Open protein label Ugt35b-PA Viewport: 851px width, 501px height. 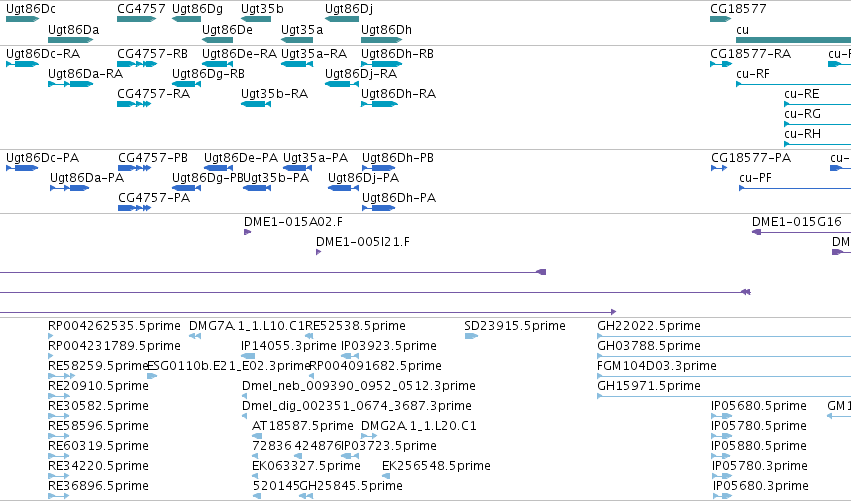(x=276, y=178)
